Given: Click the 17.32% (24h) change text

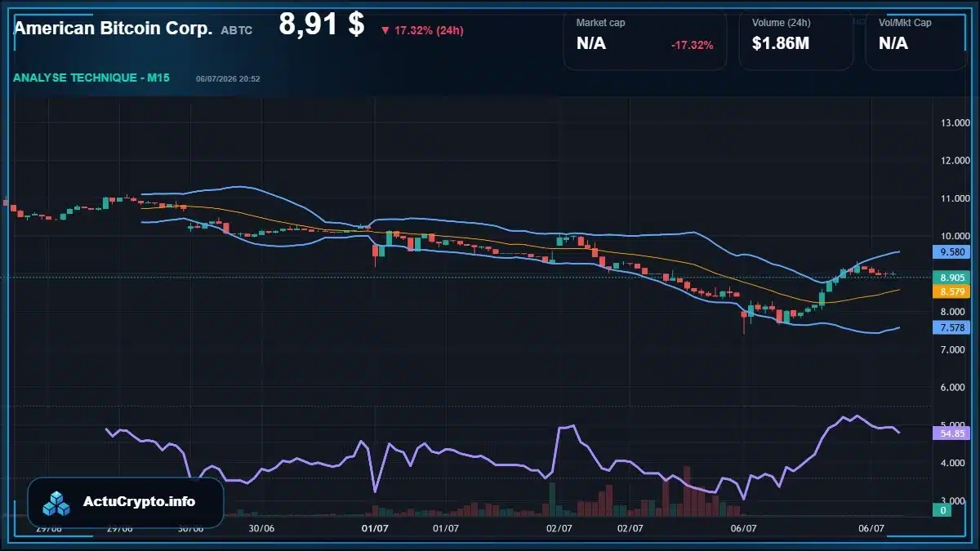Looking at the screenshot, I should point(429,30).
